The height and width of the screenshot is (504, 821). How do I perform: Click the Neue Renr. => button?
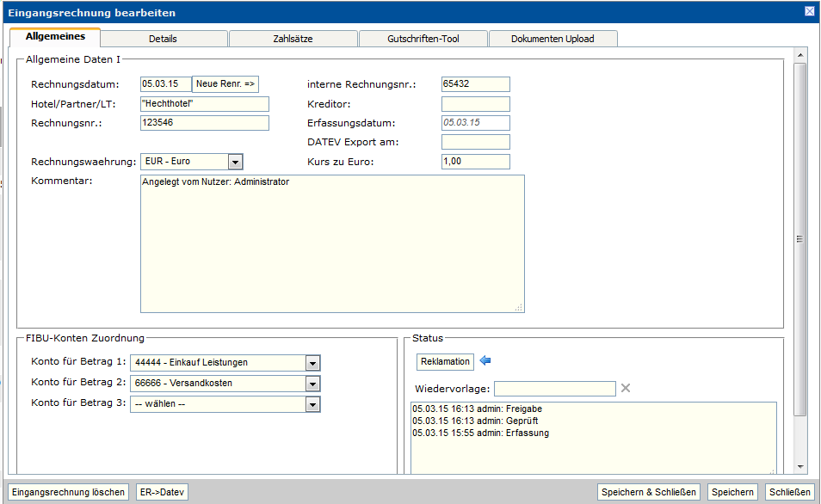[225, 83]
